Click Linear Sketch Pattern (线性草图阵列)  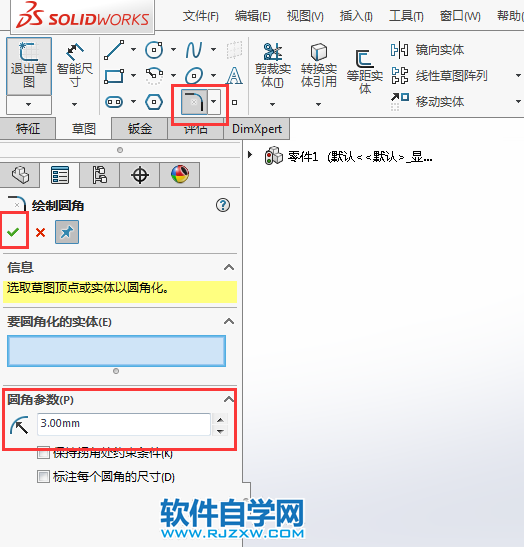(x=439, y=76)
